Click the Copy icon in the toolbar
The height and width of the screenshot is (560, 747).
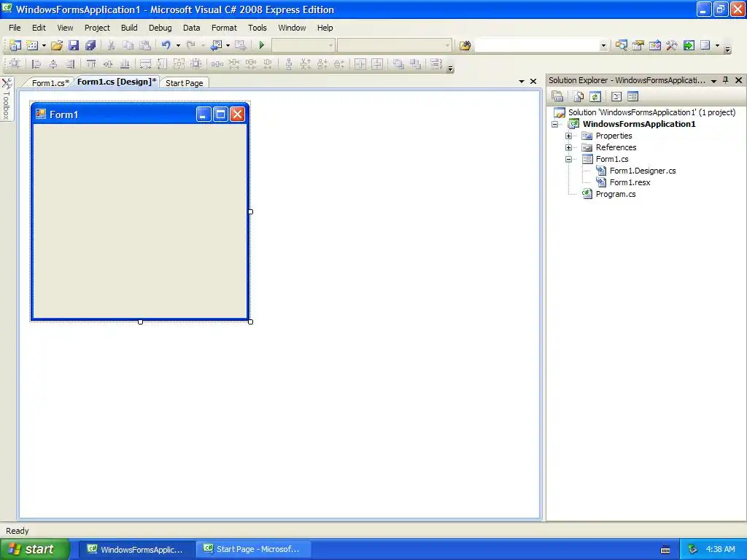click(128, 45)
